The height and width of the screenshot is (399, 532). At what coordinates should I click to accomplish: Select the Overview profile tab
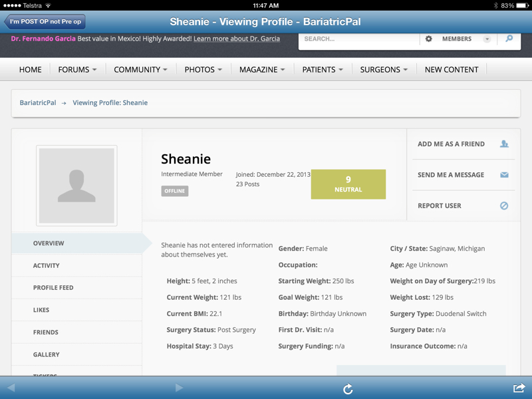tap(77, 243)
